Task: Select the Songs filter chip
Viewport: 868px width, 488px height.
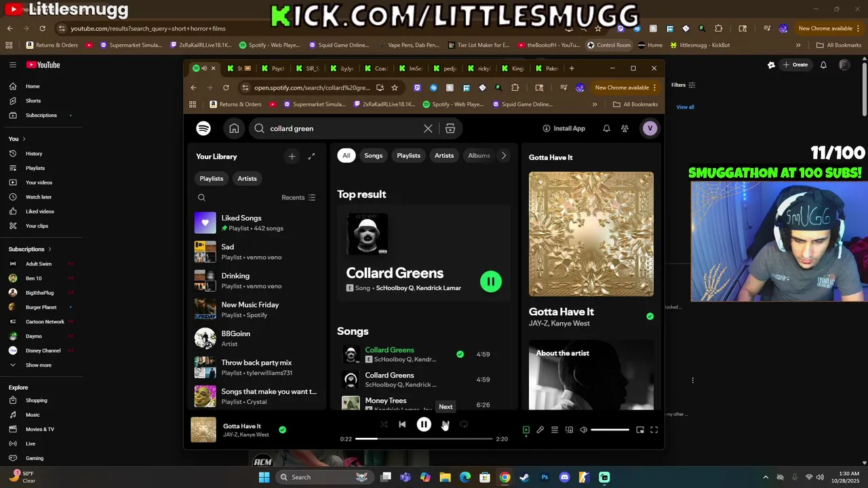Action: pyautogui.click(x=374, y=155)
